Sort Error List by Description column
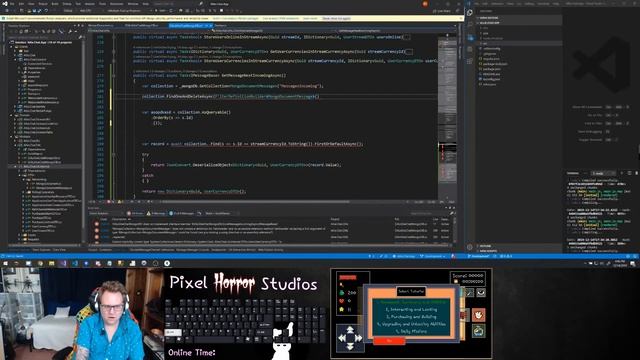The height and width of the screenshot is (360, 640). point(118,219)
